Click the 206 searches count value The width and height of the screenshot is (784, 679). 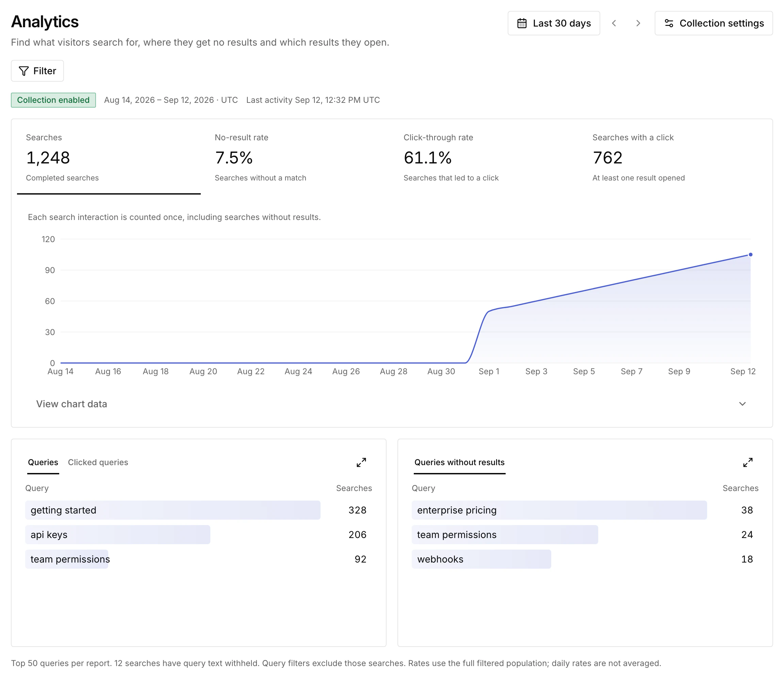[357, 535]
